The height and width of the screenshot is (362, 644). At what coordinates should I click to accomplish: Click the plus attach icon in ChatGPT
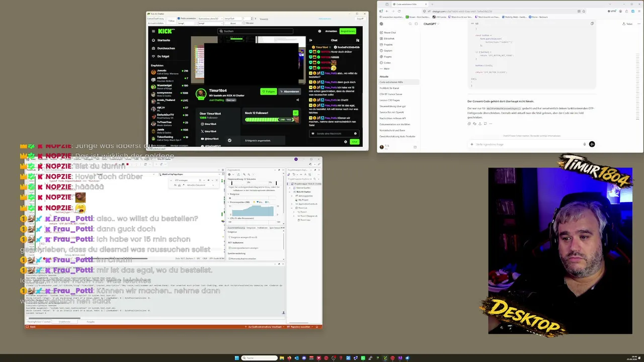(x=472, y=144)
